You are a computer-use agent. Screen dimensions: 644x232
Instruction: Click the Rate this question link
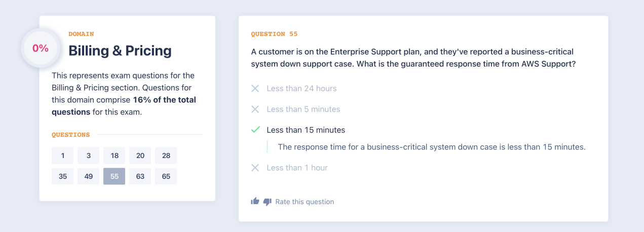click(x=305, y=202)
